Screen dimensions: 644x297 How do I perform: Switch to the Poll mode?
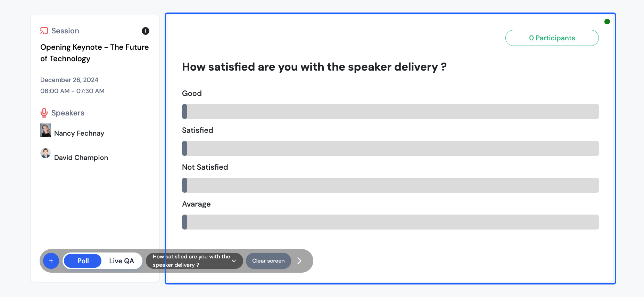click(83, 261)
